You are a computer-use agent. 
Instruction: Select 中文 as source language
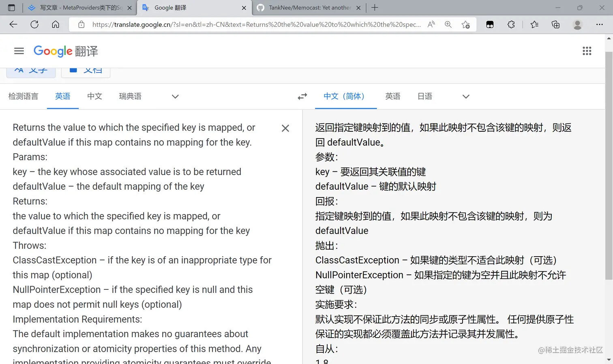94,96
